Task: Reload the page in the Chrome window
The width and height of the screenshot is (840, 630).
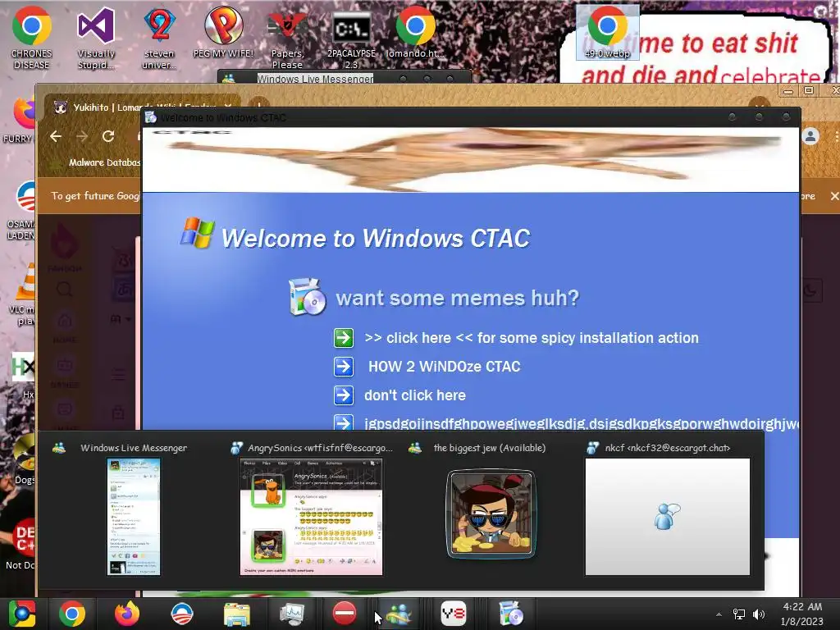Action: [108, 137]
